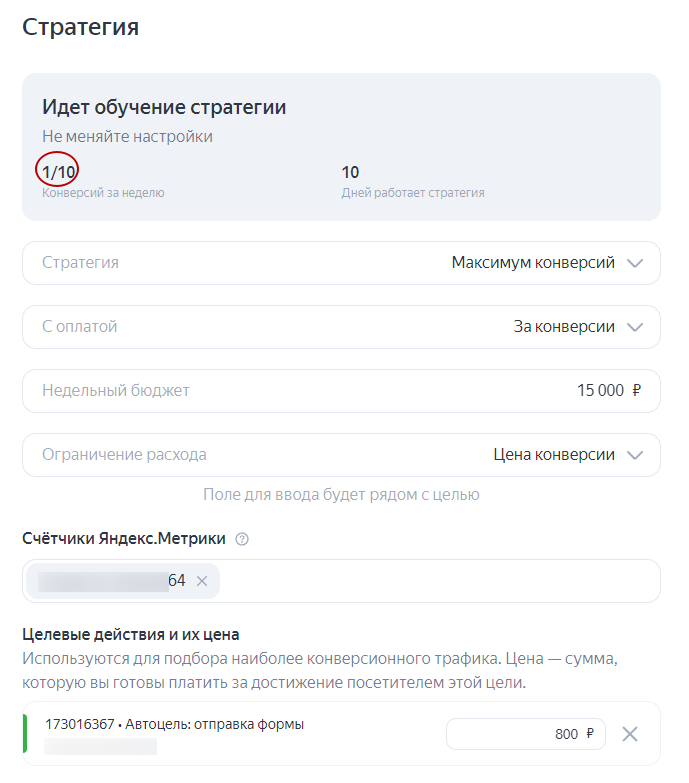Viewport: 689px width, 783px height.
Task: Click the 10 days strategy running value
Action: pyautogui.click(x=350, y=172)
